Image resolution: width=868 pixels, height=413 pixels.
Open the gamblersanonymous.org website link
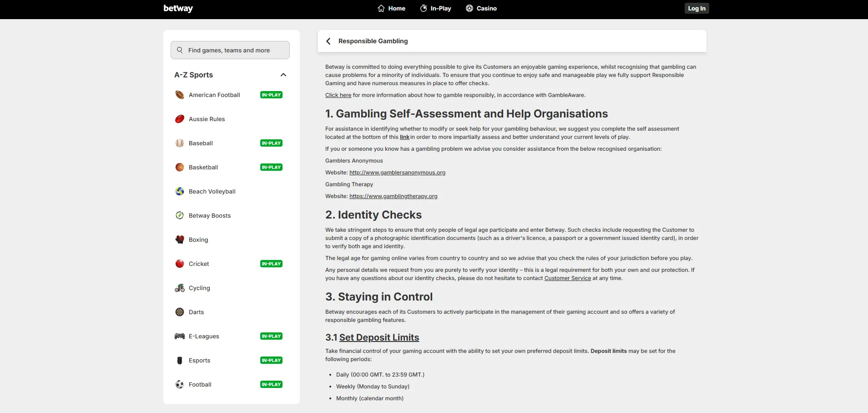(397, 173)
